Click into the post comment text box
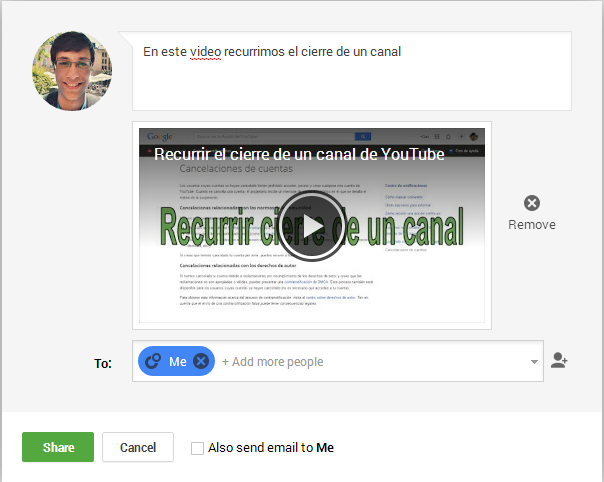Screen dimensions: 604x482 pyautogui.click(x=352, y=71)
